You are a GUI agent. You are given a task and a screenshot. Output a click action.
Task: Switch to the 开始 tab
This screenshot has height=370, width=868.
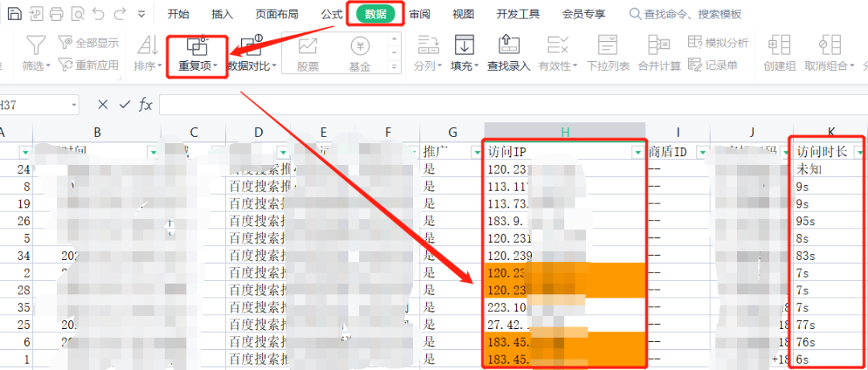click(178, 14)
